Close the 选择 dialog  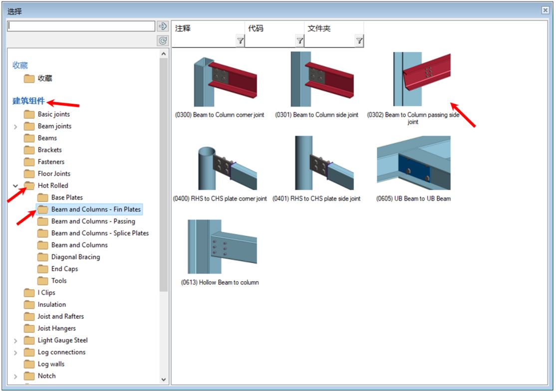coord(546,10)
